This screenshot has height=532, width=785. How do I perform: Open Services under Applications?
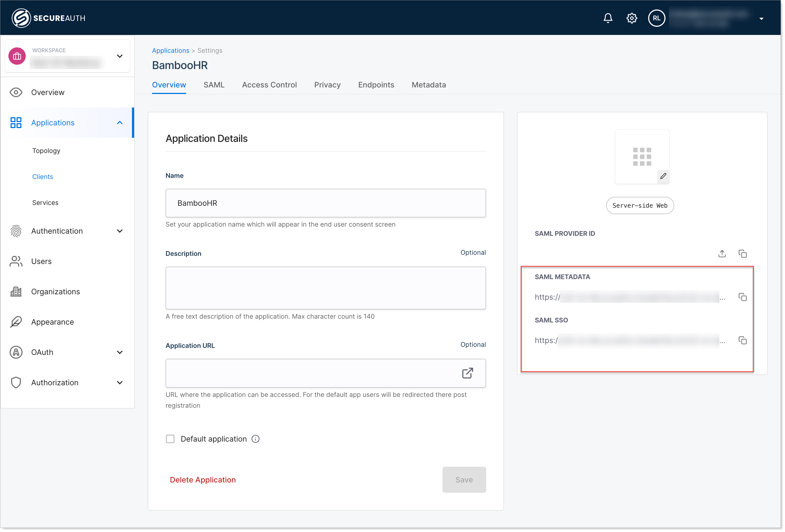coord(45,203)
